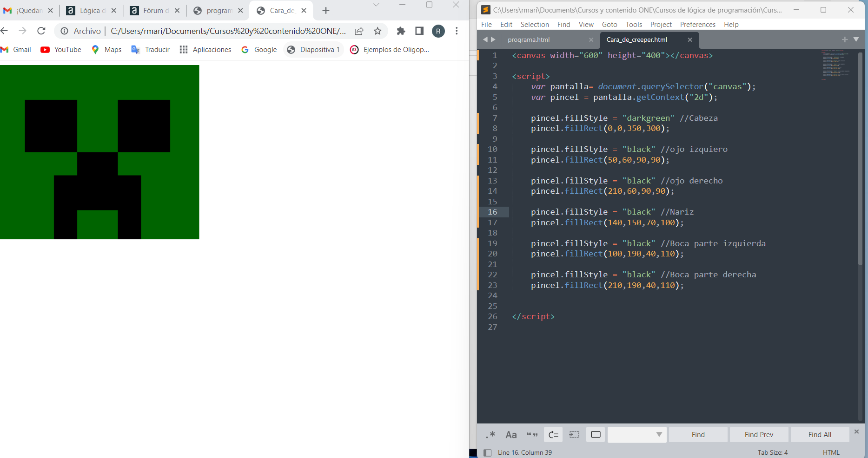This screenshot has height=458, width=868.
Task: Open Chrome tab search chevron
Action: 377,5
